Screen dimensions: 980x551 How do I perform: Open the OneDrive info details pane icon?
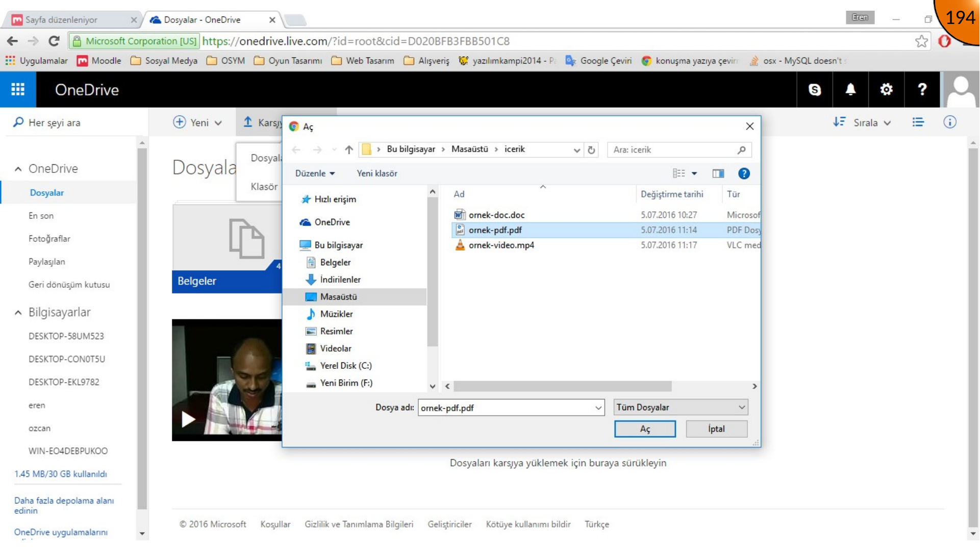[950, 122]
